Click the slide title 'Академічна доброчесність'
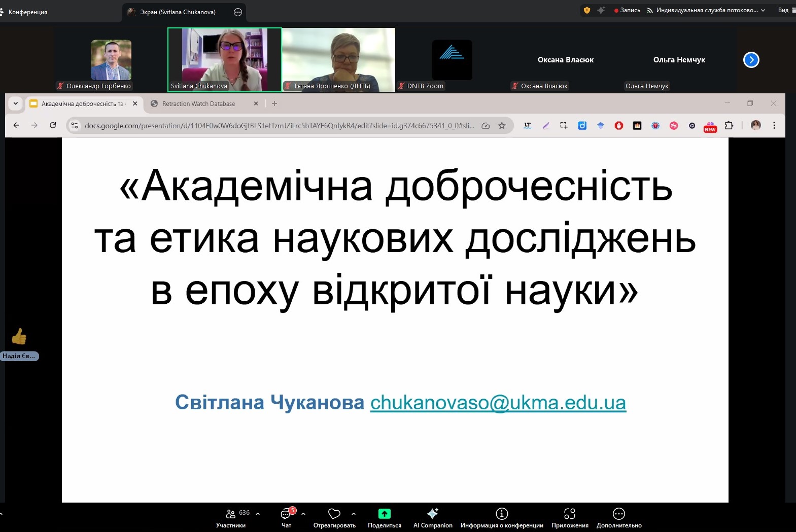796x532 pixels. (x=396, y=187)
